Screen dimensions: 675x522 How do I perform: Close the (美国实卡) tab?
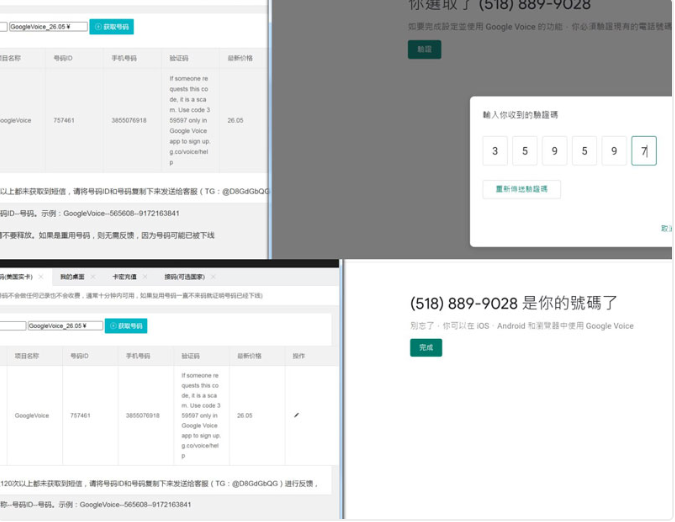tap(41, 277)
